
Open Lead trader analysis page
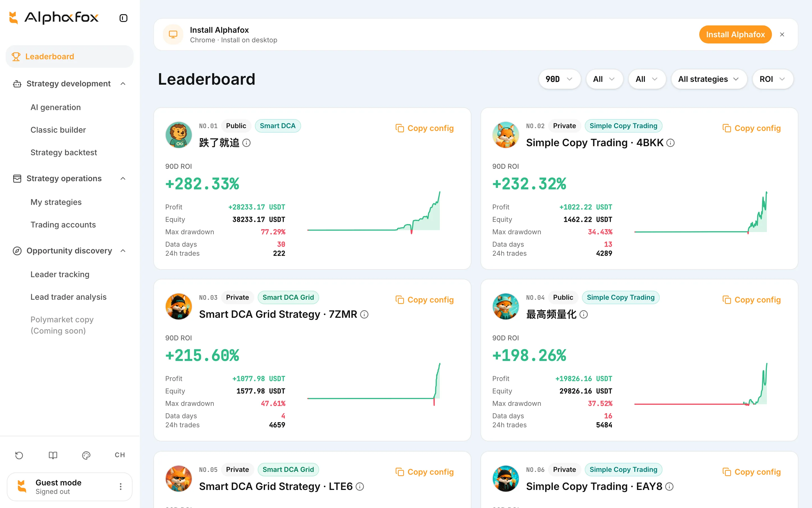(x=69, y=297)
